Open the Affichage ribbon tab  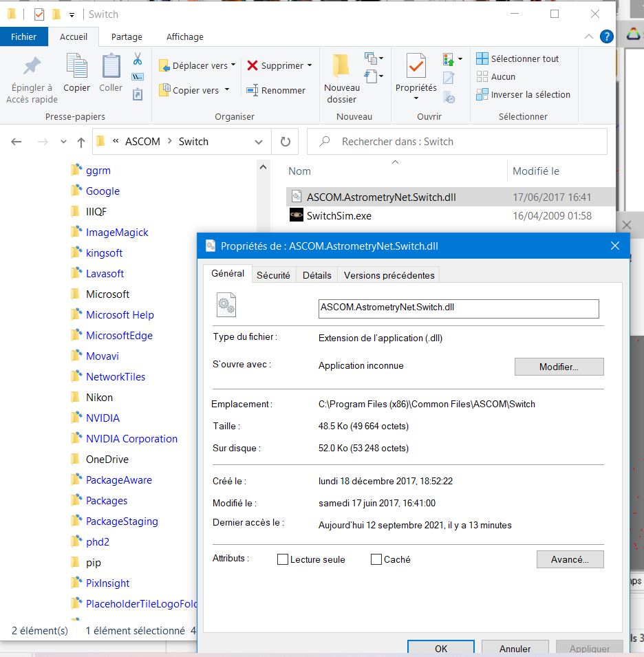click(184, 37)
